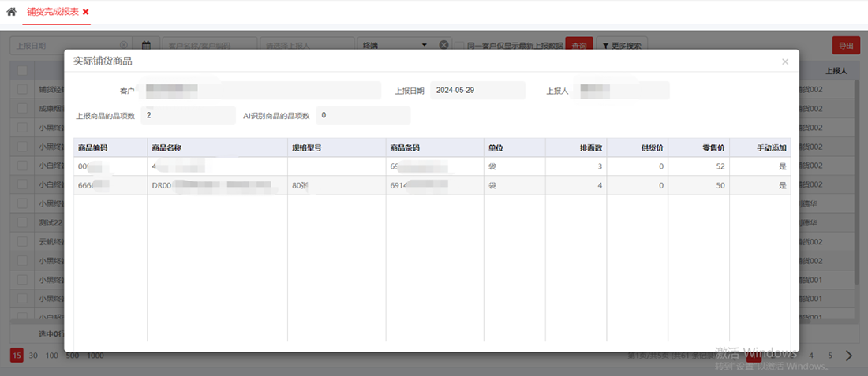Image resolution: width=868 pixels, height=376 pixels.
Task: Open the 请选择上报人 selector
Action: pyautogui.click(x=306, y=46)
